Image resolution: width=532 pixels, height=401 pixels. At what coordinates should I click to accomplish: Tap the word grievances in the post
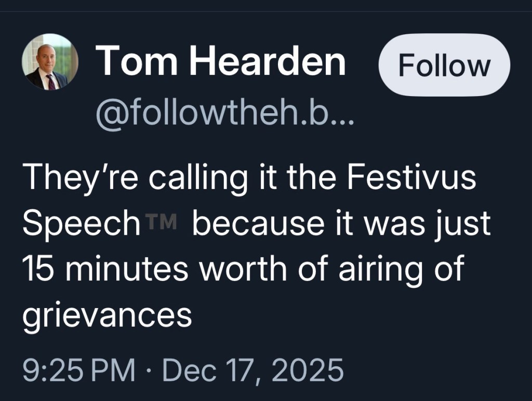point(107,314)
